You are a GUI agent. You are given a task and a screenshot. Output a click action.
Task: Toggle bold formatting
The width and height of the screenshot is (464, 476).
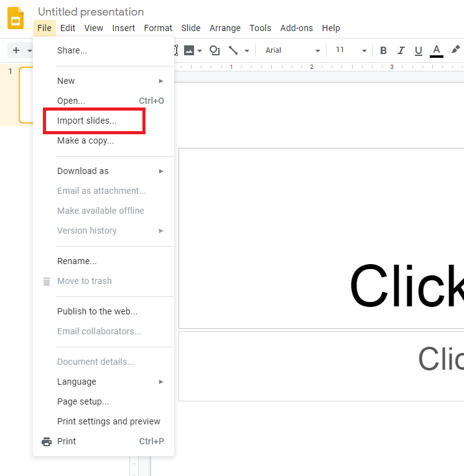coord(383,50)
